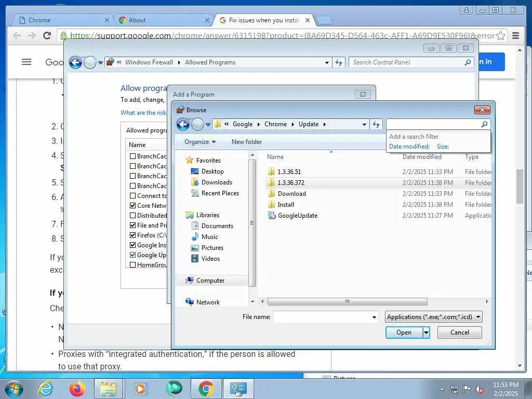Expand Control Panel address bar dropdown

pos(327,62)
